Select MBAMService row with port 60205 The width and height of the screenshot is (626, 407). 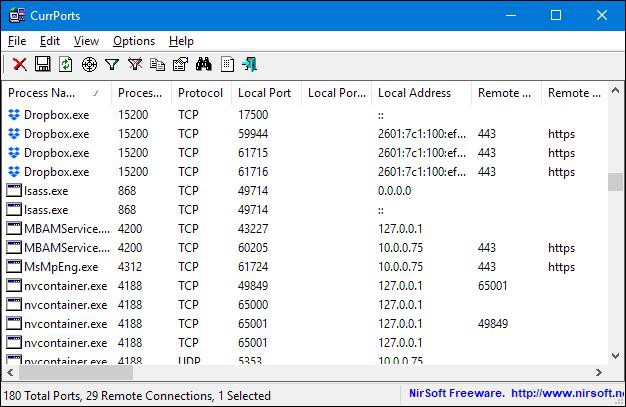click(305, 248)
